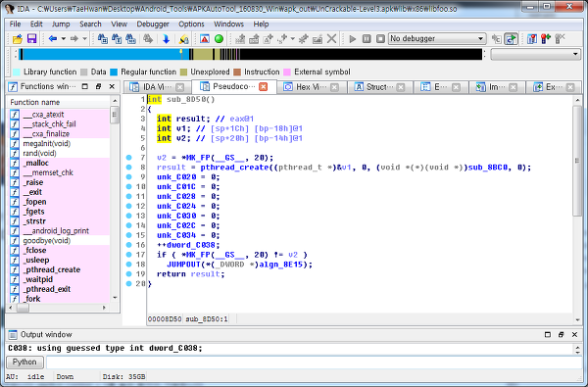Select pthread_create in pseudocode
This screenshot has width=588, height=387.
click(234, 168)
